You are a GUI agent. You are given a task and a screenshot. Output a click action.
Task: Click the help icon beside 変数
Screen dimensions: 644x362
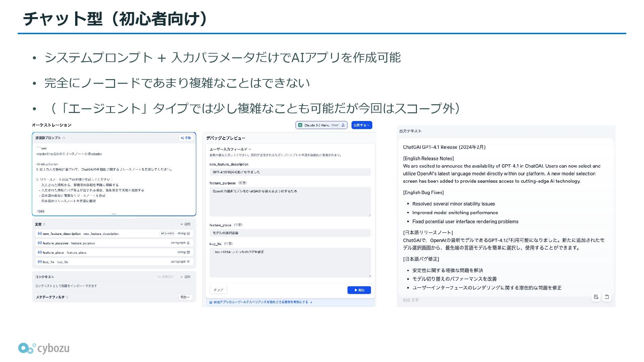point(44,224)
